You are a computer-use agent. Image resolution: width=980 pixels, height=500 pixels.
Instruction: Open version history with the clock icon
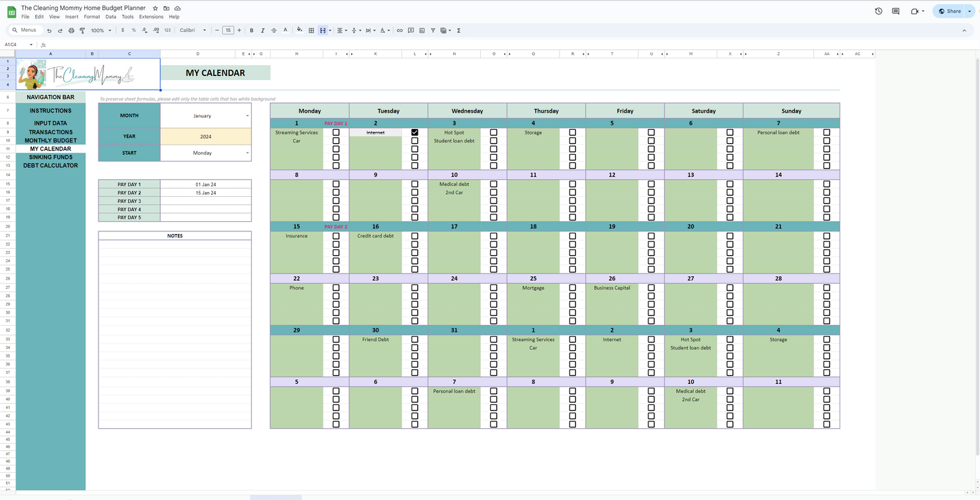tap(878, 12)
